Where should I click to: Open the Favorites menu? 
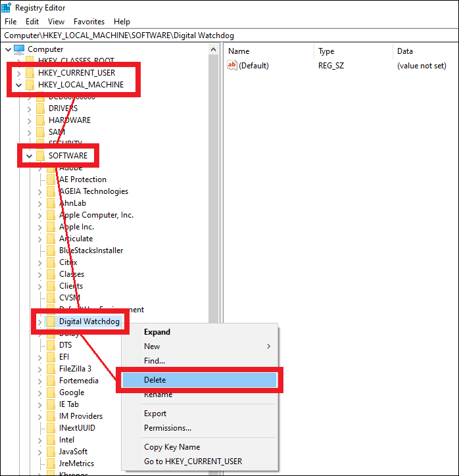pos(88,22)
